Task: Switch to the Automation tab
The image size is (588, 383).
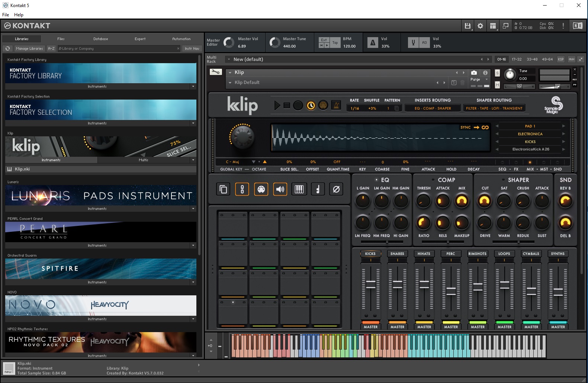Action: coord(181,39)
